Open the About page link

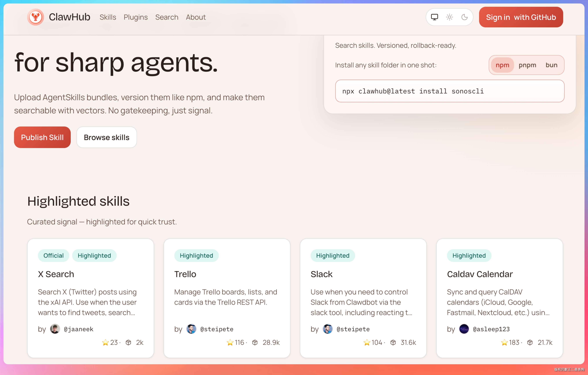point(196,17)
